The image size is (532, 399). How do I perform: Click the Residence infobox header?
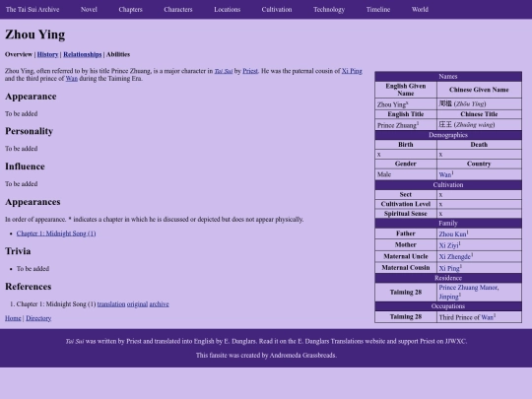click(x=448, y=278)
